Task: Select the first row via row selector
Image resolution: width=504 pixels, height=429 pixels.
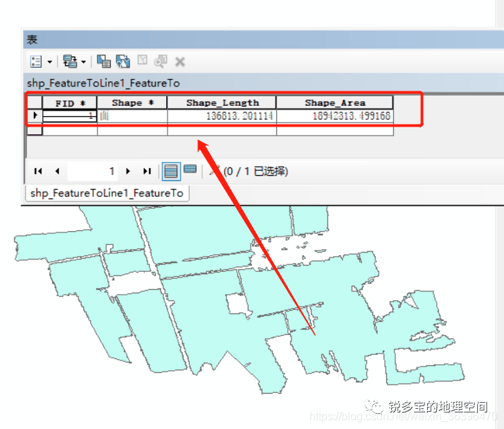Action: [35, 116]
